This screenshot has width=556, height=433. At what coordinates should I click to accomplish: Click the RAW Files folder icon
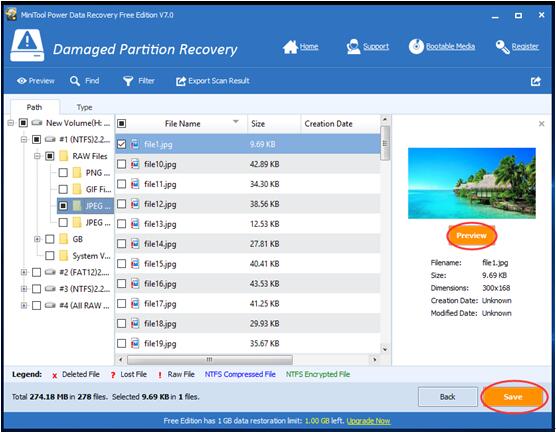(63, 156)
